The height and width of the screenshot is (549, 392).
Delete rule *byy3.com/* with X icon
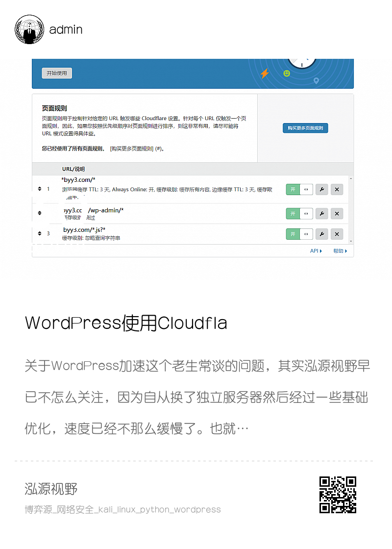click(x=337, y=189)
